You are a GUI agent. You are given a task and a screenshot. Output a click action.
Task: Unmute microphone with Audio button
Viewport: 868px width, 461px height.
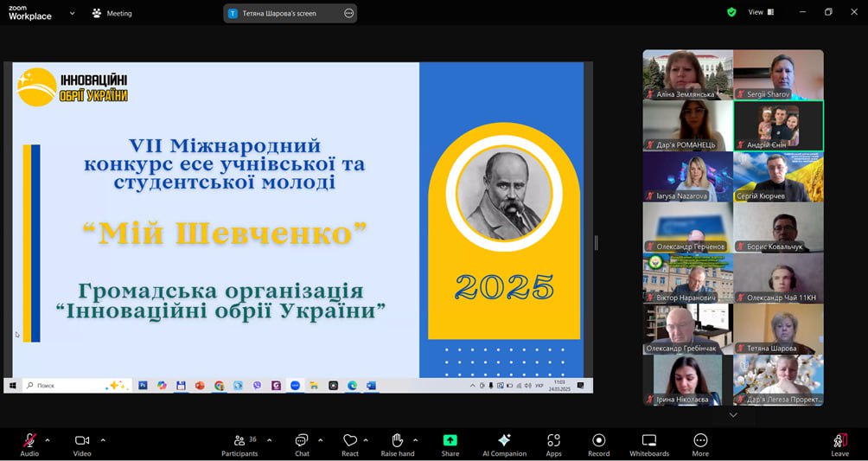(x=29, y=445)
